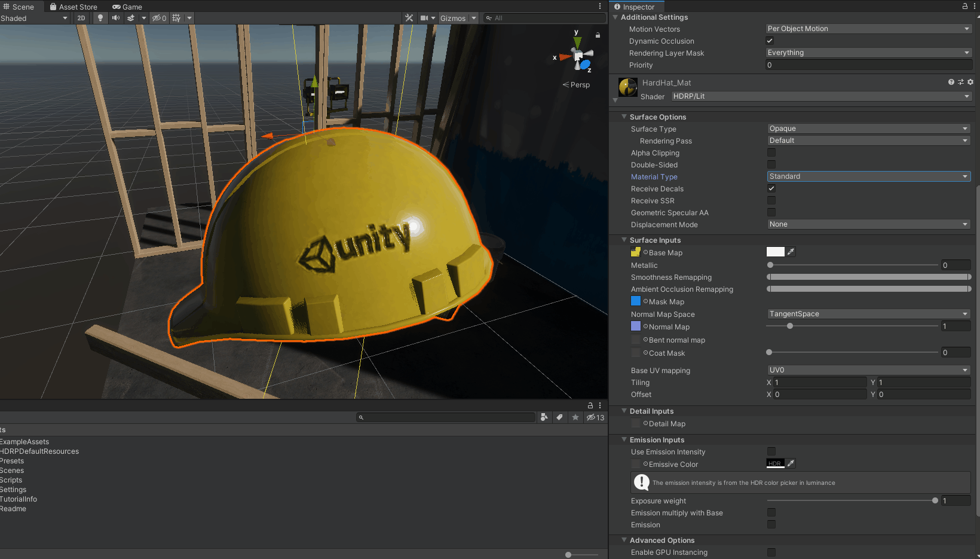Open the Gizmos dropdown arrow

point(474,18)
